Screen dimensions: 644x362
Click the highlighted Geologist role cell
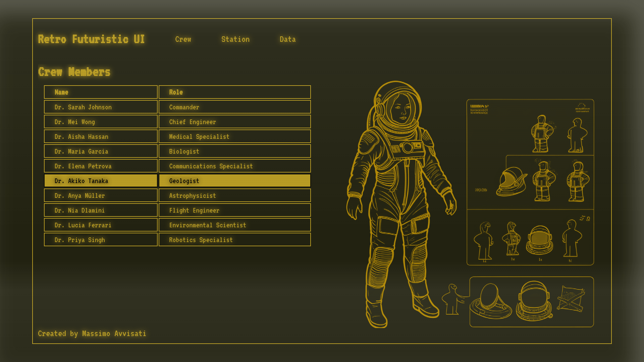coord(235,181)
